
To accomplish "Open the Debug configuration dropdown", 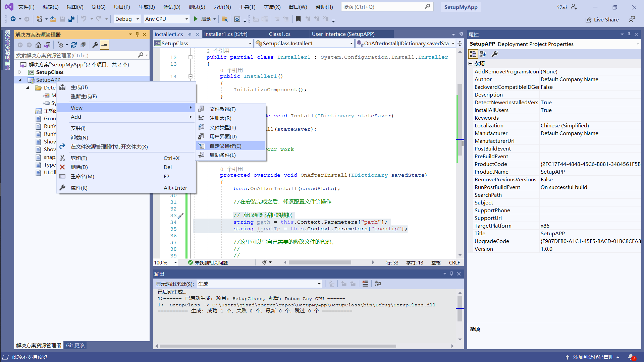I will coord(127,19).
